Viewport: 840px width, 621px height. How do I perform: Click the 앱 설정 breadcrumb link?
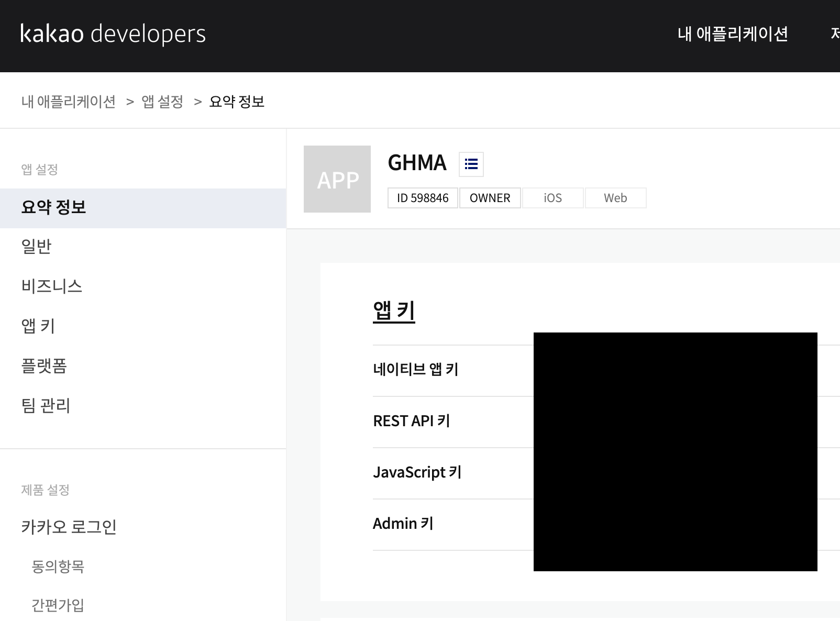[162, 102]
